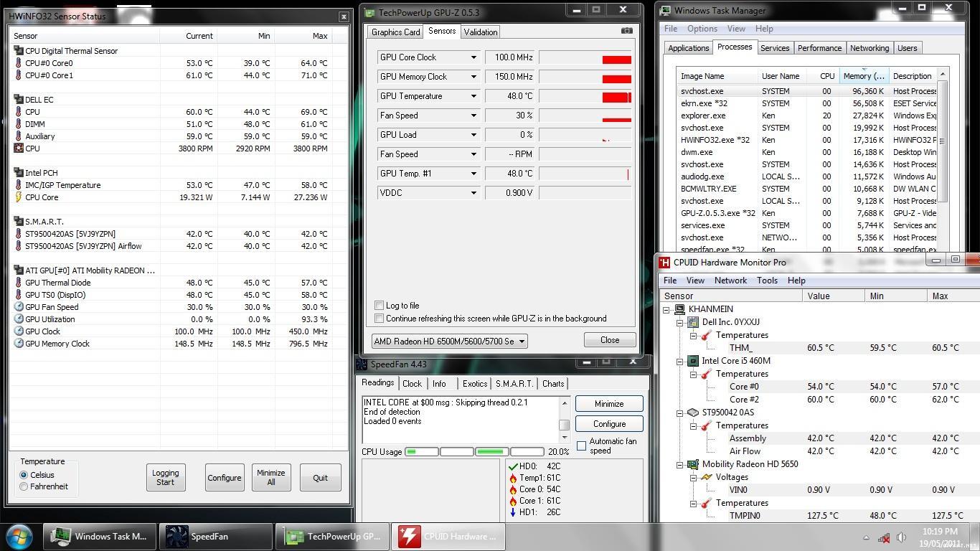Image resolution: width=980 pixels, height=551 pixels.
Task: Click the Intel PCH group icon
Action: coord(18,173)
